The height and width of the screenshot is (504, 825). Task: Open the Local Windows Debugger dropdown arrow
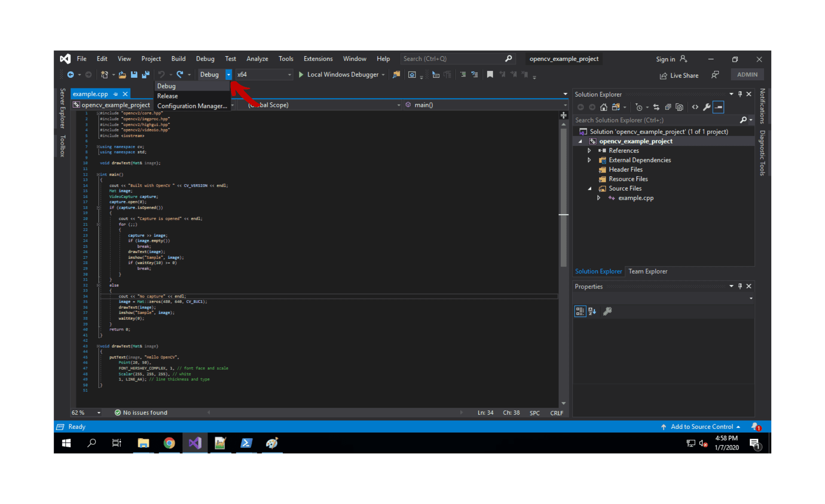[383, 75]
